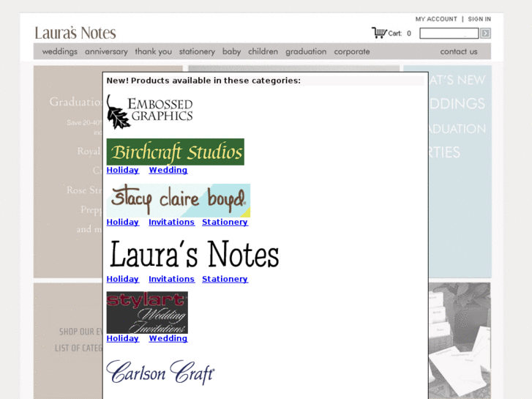Screen dimensions: 532x399
Task: Open Stationery under Stacy Claire Boyd
Action: [x=225, y=222]
